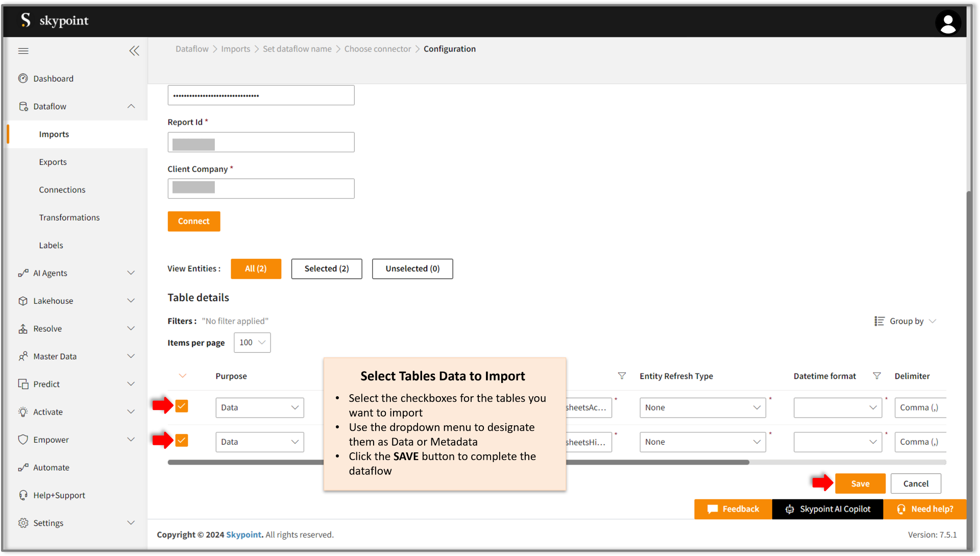980x556 pixels.
Task: Uncheck the second table row checkbox
Action: (x=182, y=440)
